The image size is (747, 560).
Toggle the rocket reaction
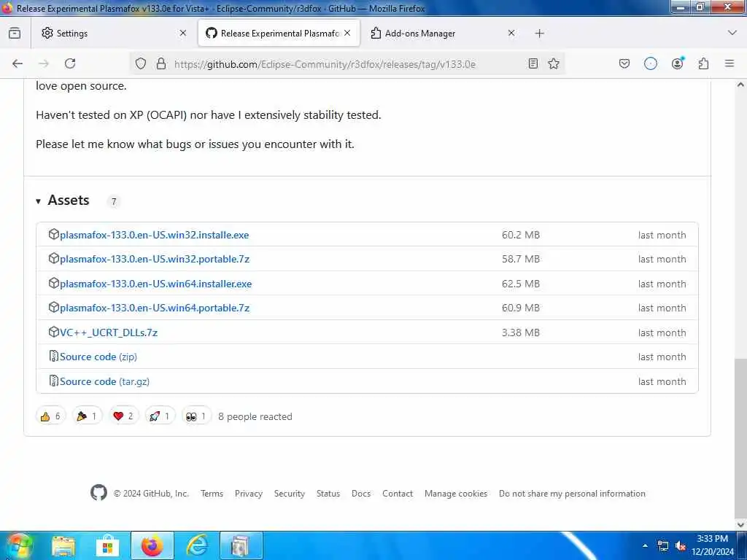pos(160,416)
